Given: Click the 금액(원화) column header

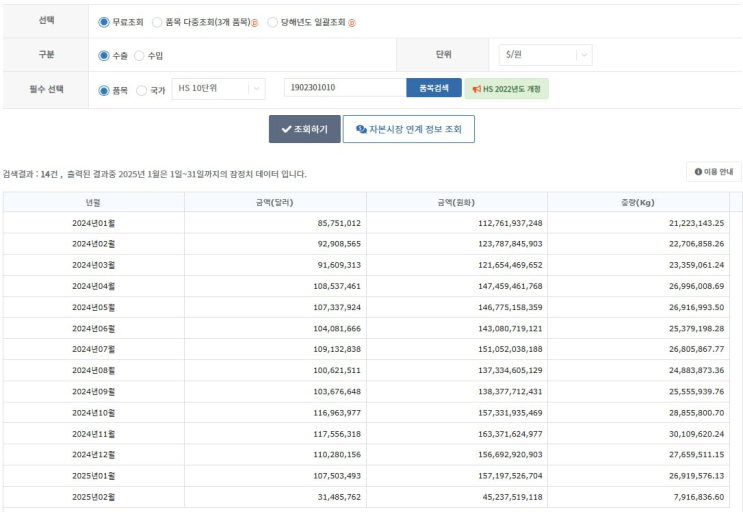Looking at the screenshot, I should coord(457,202).
